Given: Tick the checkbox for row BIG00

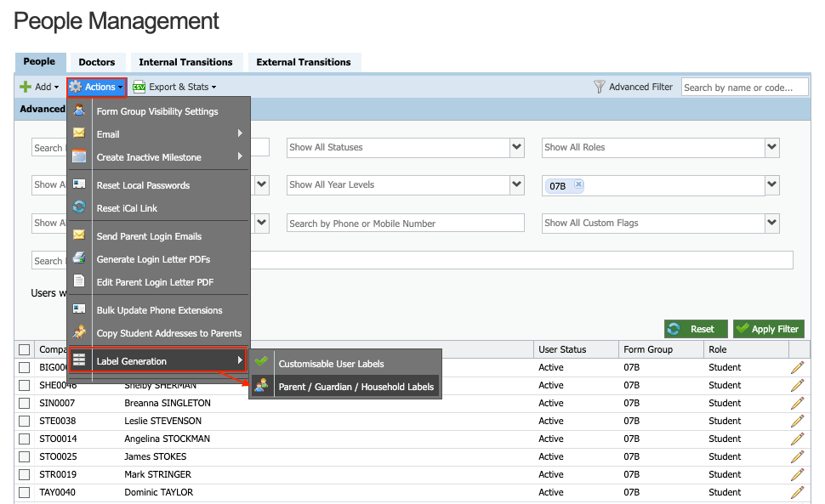Looking at the screenshot, I should (x=24, y=367).
